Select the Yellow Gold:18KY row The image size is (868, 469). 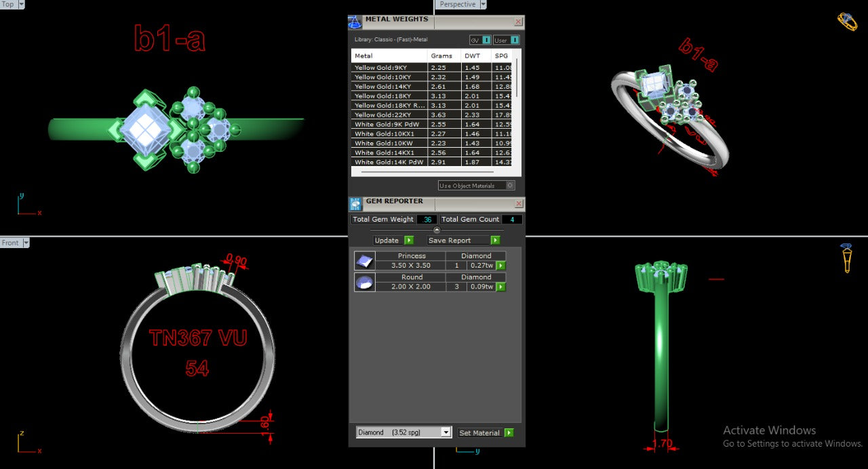coord(431,96)
